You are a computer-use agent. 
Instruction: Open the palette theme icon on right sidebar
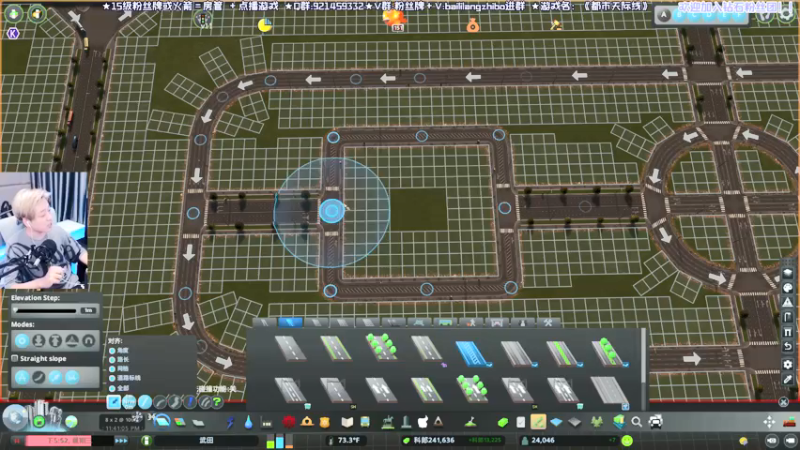tap(788, 288)
